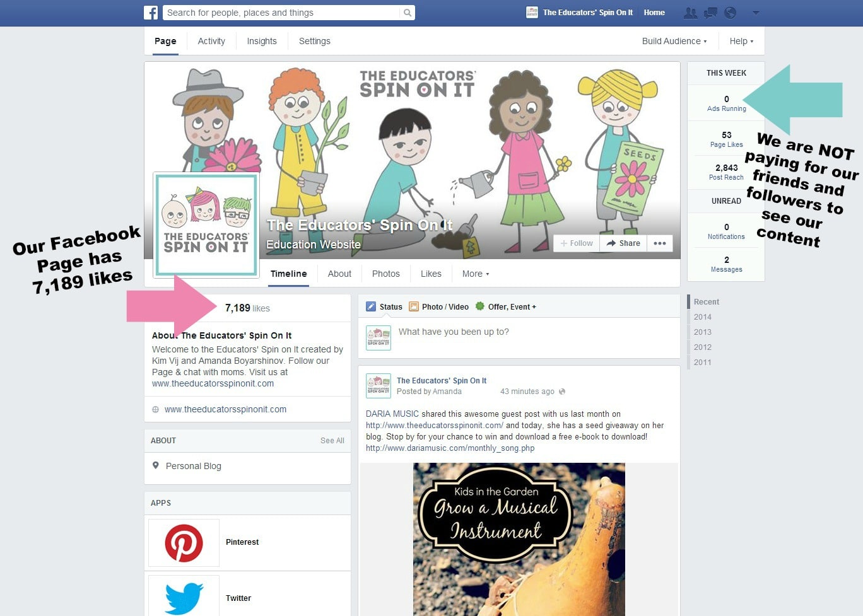The height and width of the screenshot is (616, 863).
Task: Open the Twitter app label
Action: click(238, 598)
